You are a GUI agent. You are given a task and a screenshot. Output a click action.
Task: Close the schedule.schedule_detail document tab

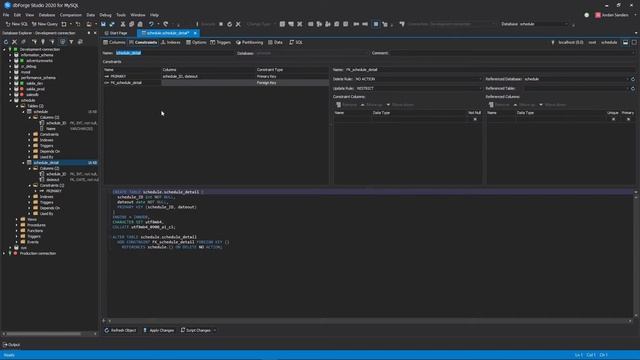(x=195, y=33)
